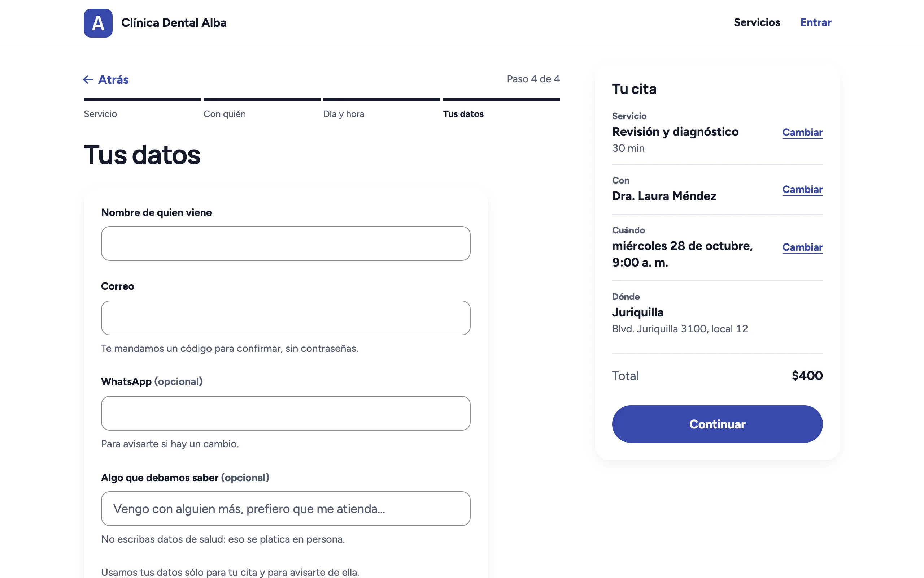Change the doctor Dra. Laura Méndez

[803, 189]
